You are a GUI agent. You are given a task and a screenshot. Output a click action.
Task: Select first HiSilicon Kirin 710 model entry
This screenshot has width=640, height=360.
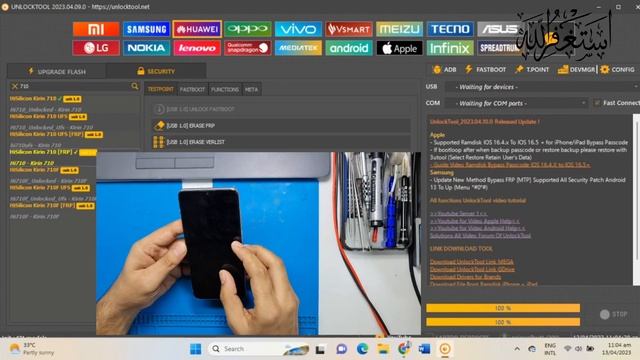coord(45,99)
